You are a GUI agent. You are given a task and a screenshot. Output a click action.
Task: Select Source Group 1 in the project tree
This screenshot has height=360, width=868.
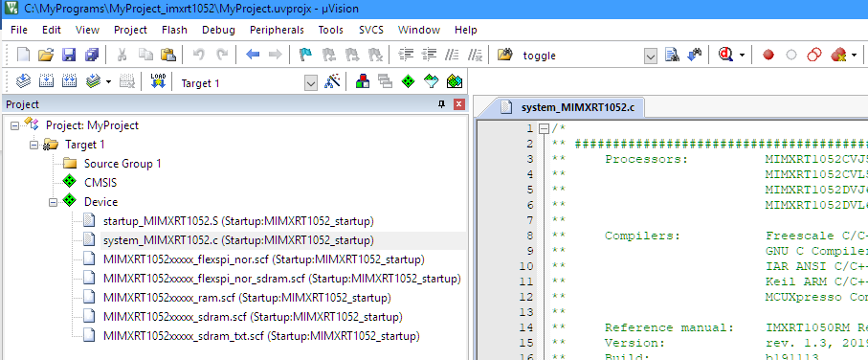[122, 164]
